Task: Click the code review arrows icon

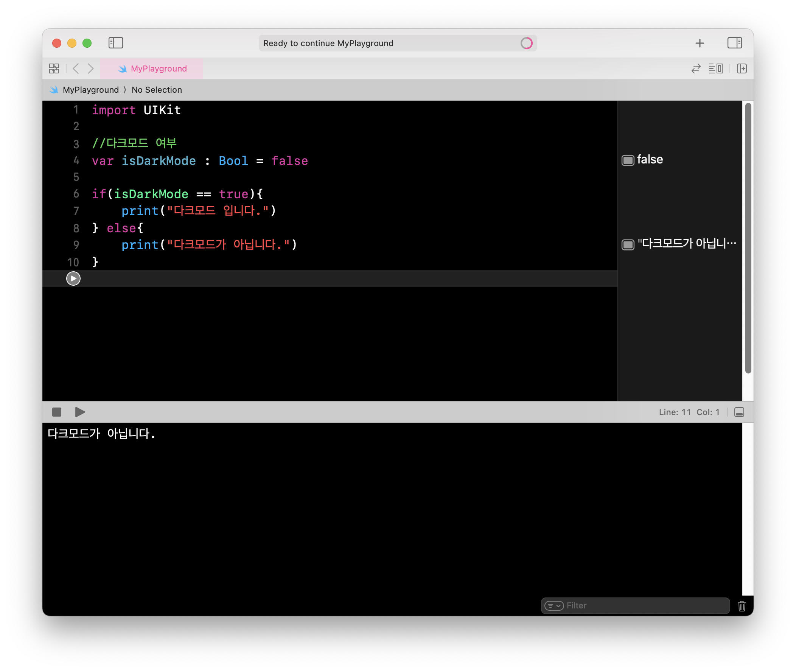Action: pyautogui.click(x=695, y=68)
